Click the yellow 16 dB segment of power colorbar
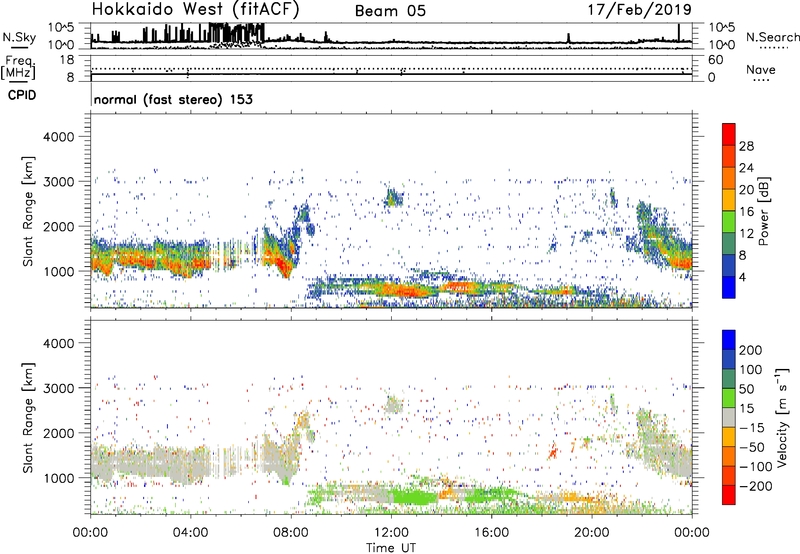The image size is (800, 554). 729,200
